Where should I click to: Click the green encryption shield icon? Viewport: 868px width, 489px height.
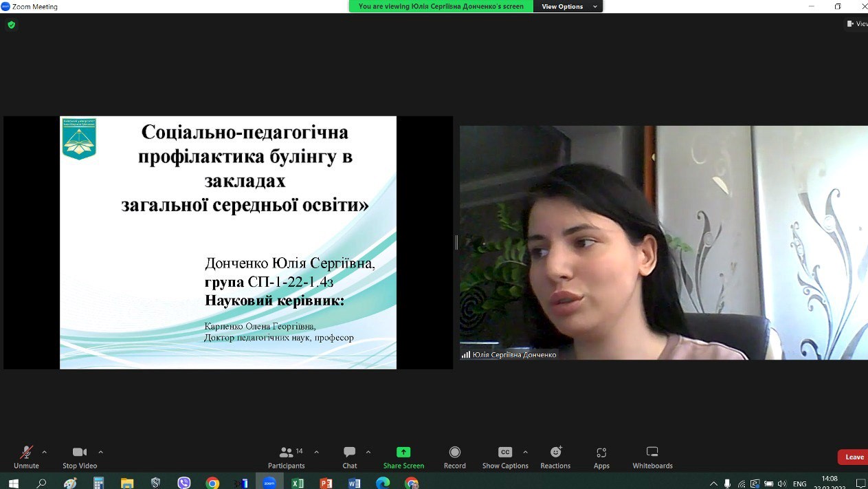pyautogui.click(x=11, y=25)
